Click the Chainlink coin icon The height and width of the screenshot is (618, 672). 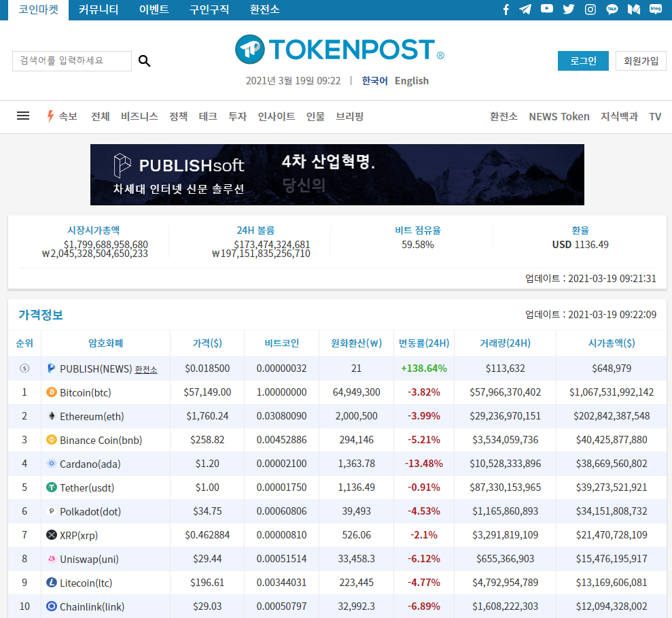[x=52, y=606]
